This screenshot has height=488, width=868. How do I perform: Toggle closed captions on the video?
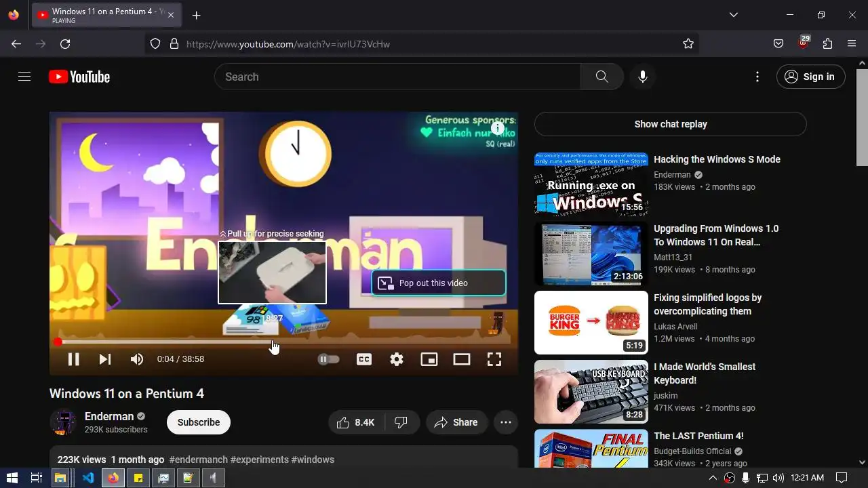[364, 359]
